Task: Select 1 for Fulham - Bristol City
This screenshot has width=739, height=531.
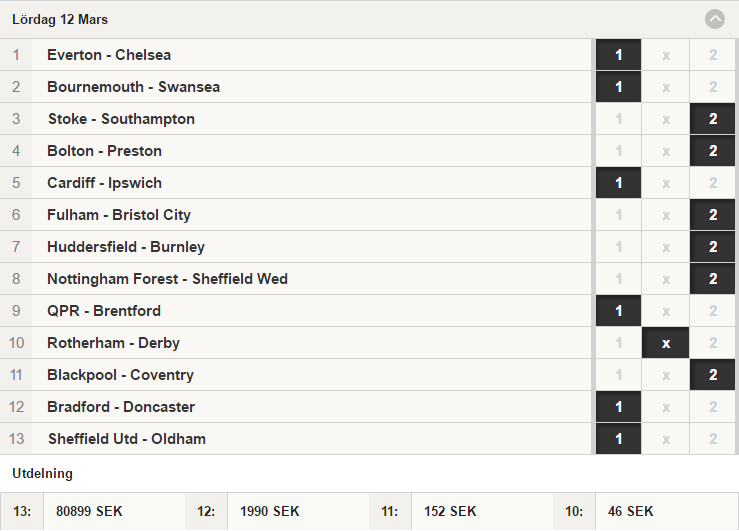Action: 618,215
